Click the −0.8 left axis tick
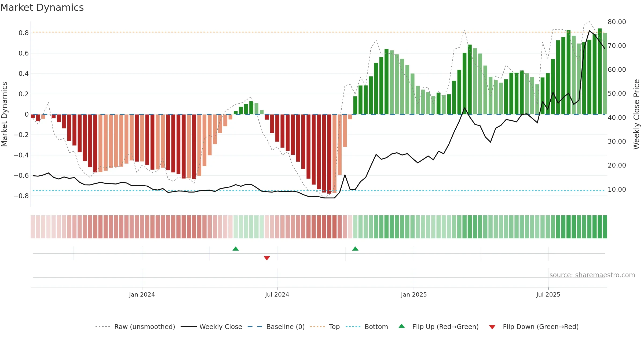 [21, 196]
